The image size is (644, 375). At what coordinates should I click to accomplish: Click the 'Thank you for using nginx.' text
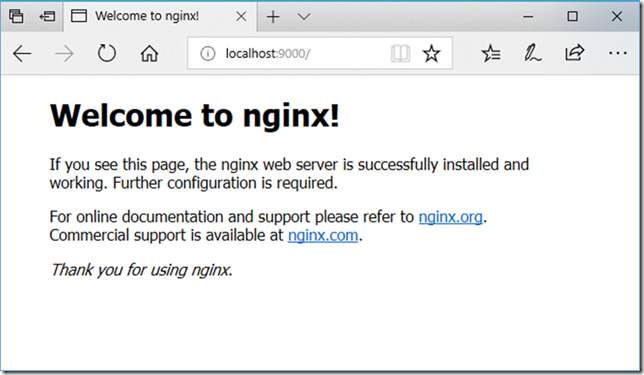(141, 270)
